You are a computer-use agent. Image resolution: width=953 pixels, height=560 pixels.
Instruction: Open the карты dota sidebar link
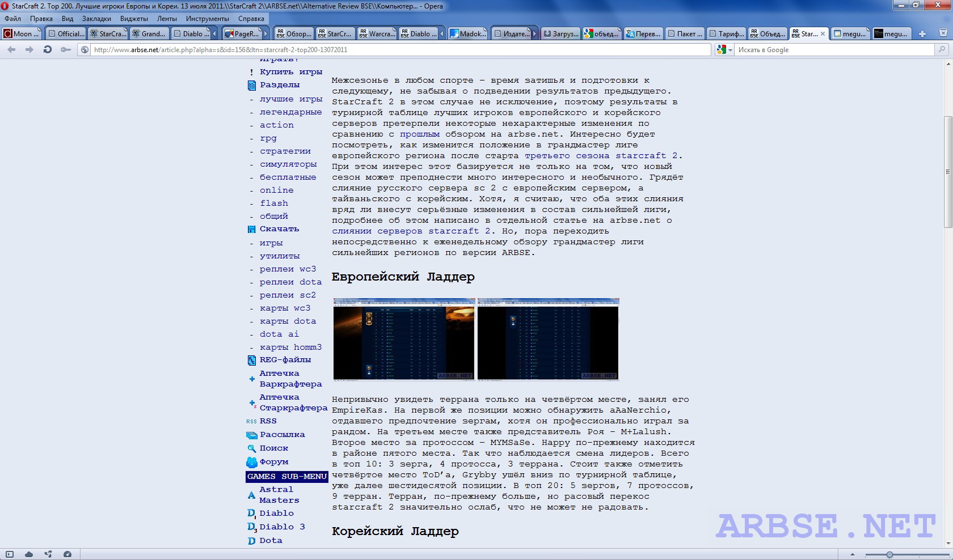tap(288, 321)
